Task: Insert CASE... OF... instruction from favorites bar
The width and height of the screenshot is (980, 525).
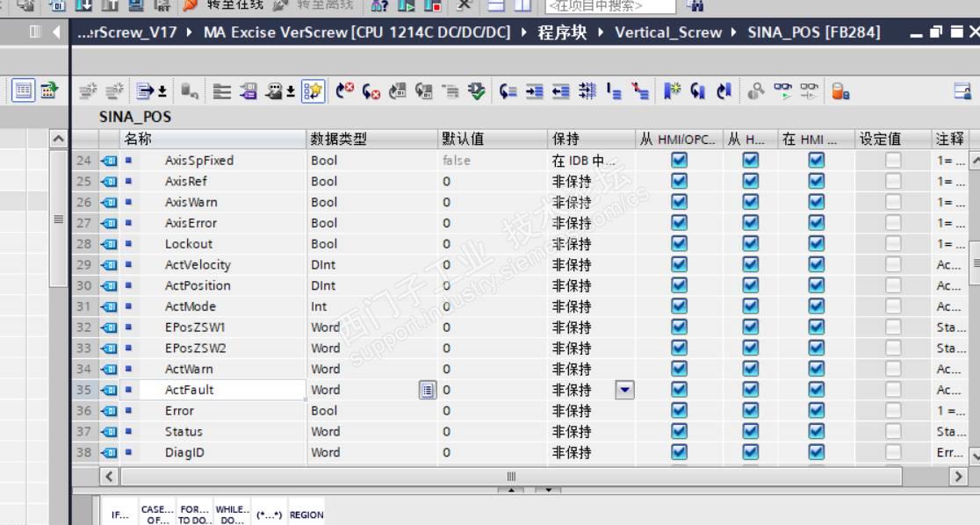Action: pos(157,514)
